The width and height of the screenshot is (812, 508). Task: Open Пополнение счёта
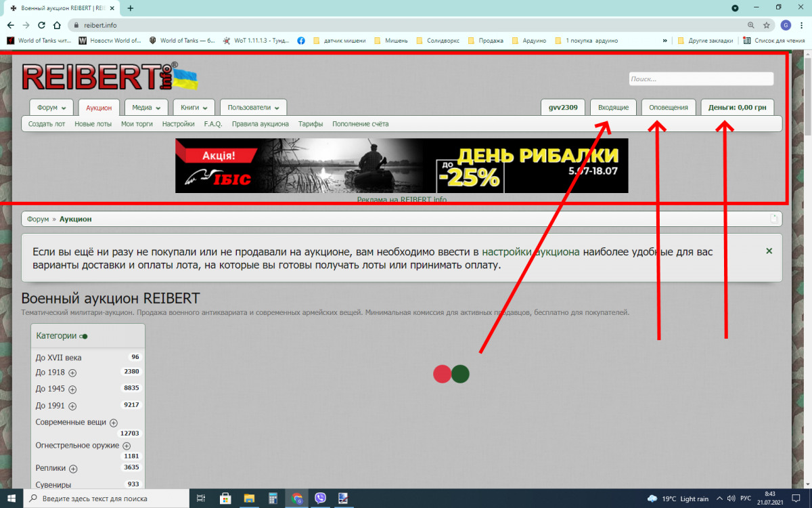361,124
